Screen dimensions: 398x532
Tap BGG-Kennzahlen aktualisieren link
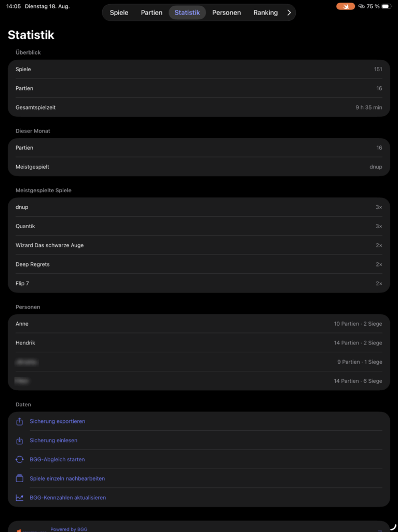[68, 498]
